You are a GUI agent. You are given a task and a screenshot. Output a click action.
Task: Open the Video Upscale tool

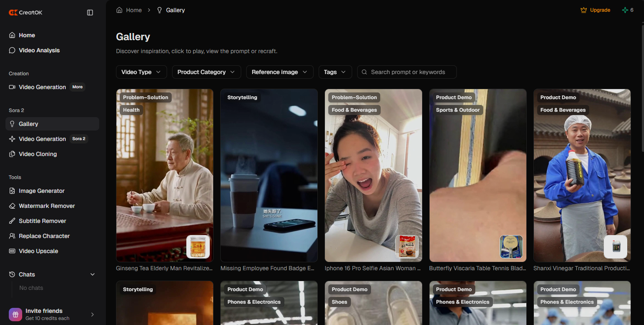click(x=38, y=251)
